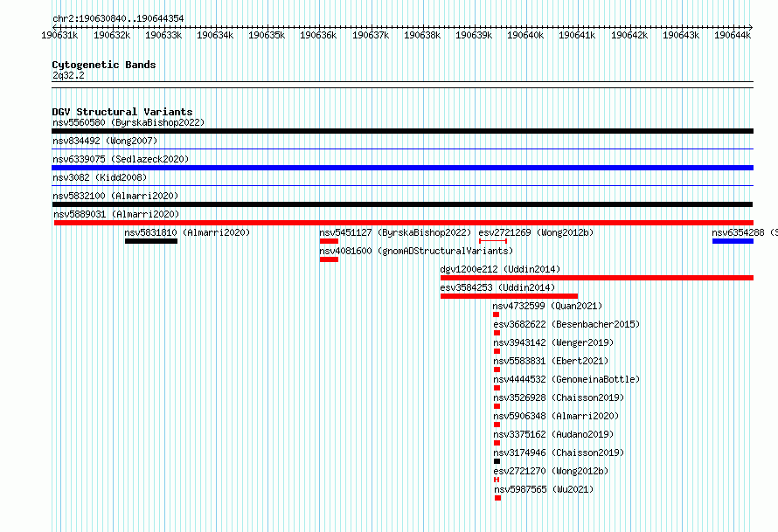Select the small red nsv4444532 marker
The image size is (778, 532).
[497, 388]
